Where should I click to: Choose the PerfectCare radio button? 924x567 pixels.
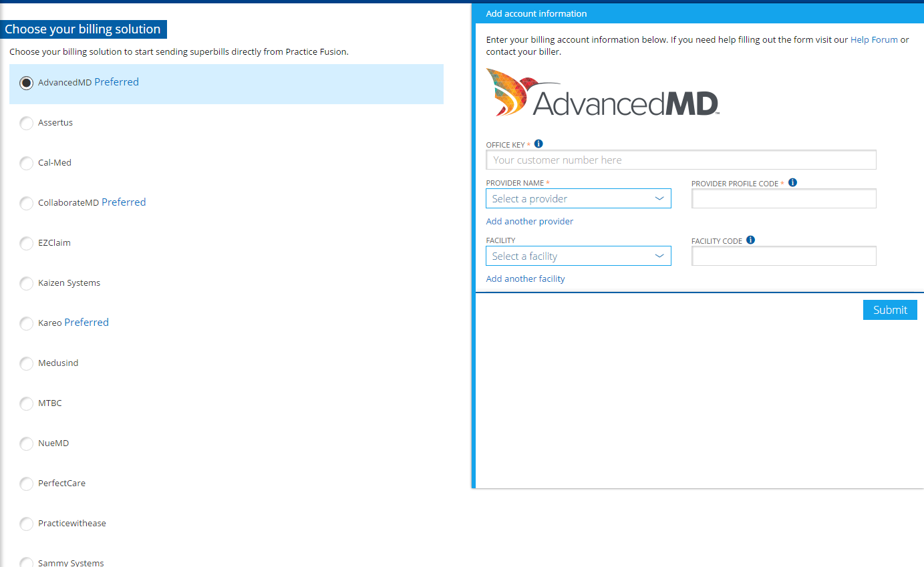click(26, 484)
